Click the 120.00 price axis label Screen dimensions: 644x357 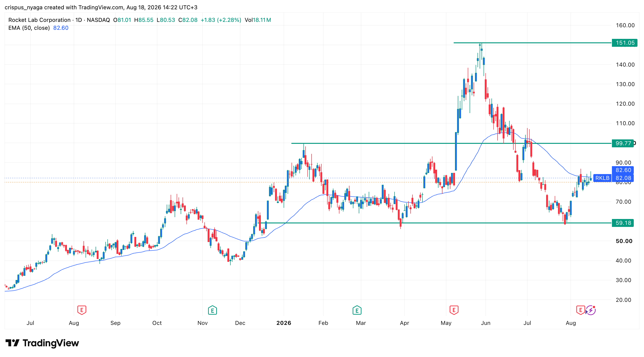pos(625,104)
